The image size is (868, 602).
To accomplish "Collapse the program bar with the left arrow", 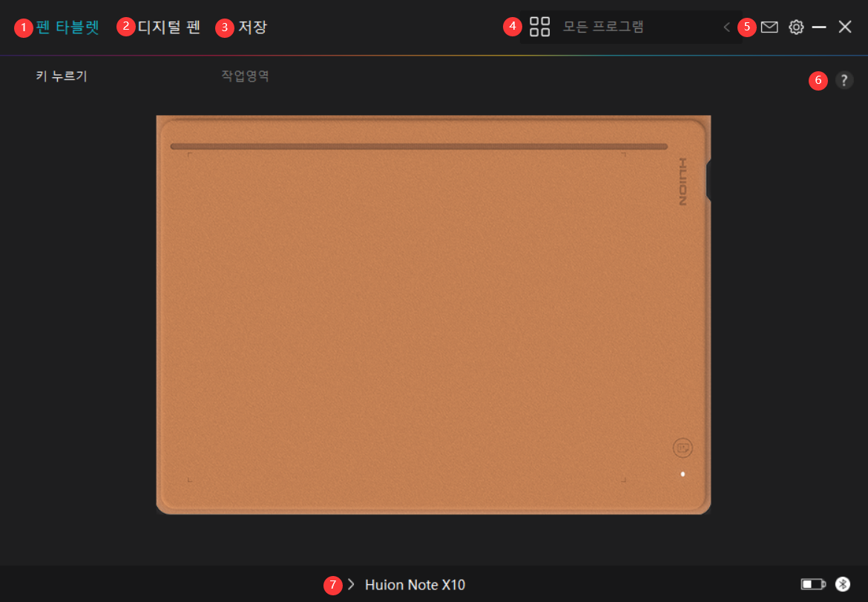I will [x=726, y=27].
